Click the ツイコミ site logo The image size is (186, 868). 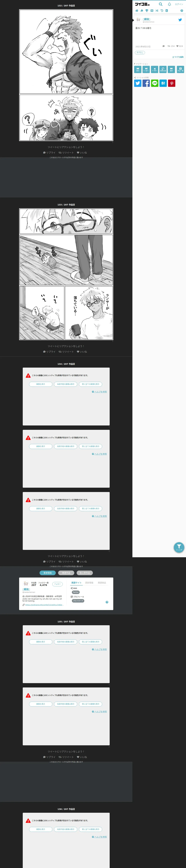(142, 4)
